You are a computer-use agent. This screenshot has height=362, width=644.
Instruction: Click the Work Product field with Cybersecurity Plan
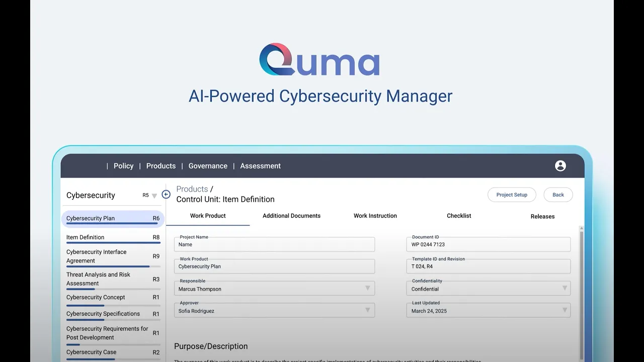[274, 266]
